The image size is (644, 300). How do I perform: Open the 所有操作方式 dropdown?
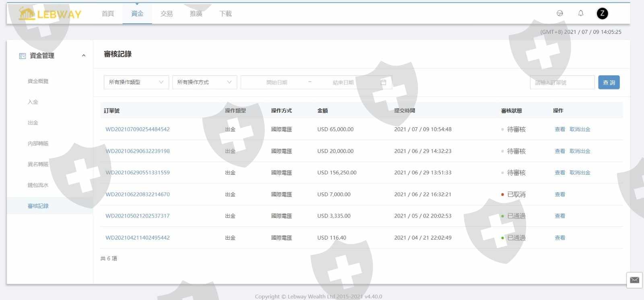204,82
